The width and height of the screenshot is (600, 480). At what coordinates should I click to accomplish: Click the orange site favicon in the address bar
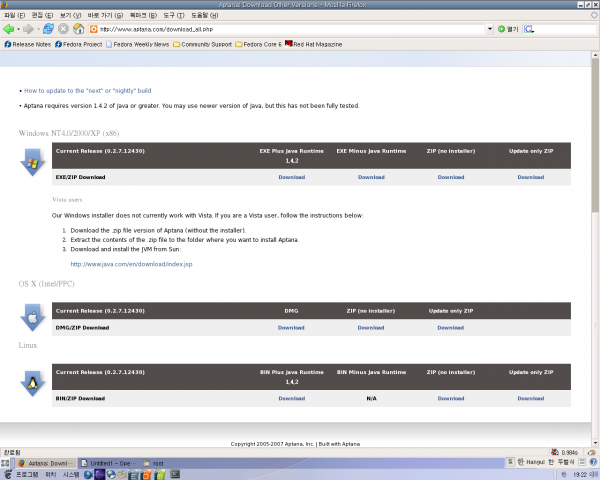(x=93, y=29)
